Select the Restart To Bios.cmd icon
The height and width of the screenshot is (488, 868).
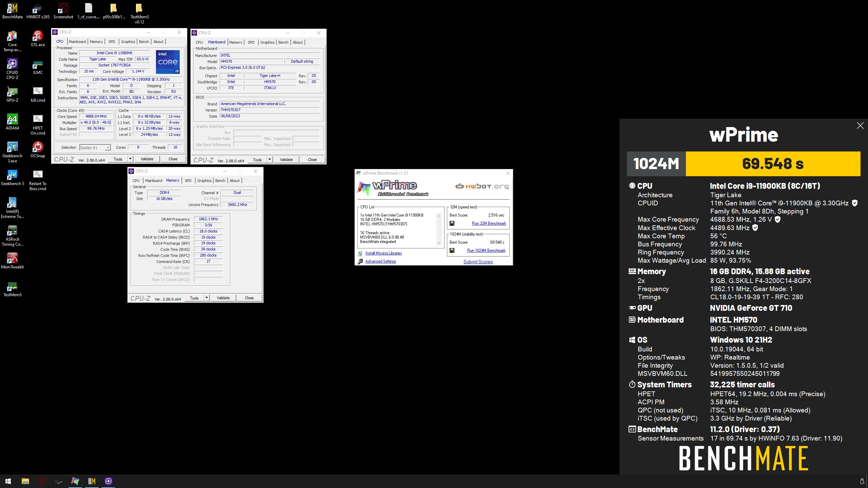[x=38, y=180]
